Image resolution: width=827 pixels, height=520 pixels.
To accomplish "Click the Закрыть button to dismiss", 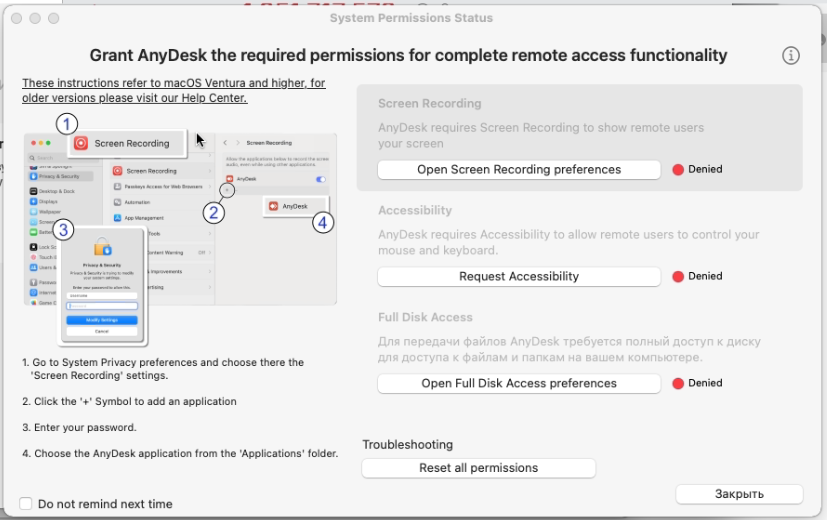I will click(x=739, y=494).
